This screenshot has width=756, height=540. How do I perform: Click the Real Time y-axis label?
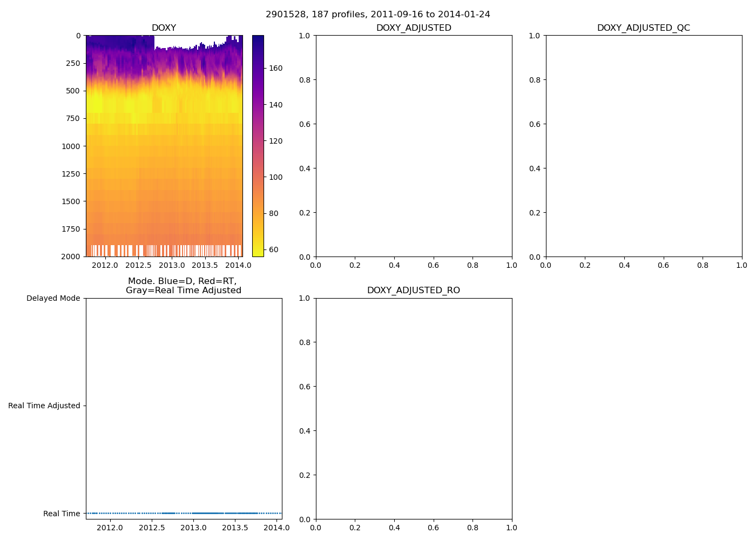[62, 514]
